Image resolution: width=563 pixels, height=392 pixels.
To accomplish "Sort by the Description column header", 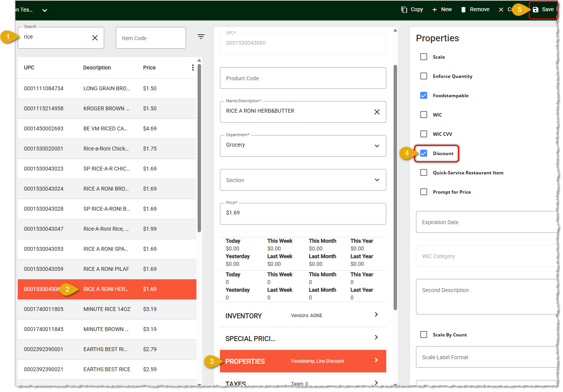I will pyautogui.click(x=97, y=68).
